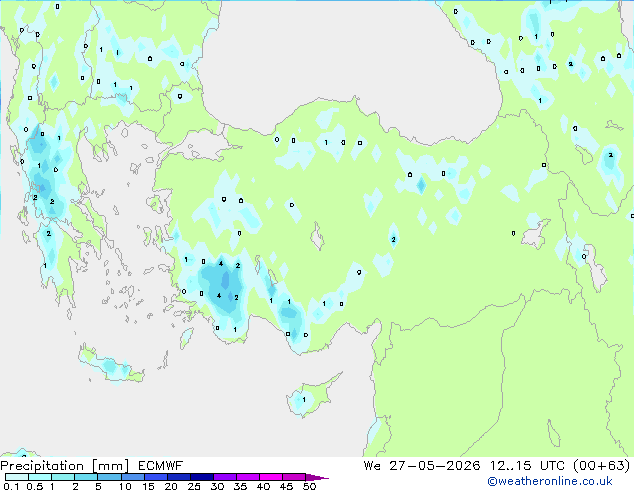Click the legend label '15'
This screenshot has height=490, width=634.
[148, 486]
